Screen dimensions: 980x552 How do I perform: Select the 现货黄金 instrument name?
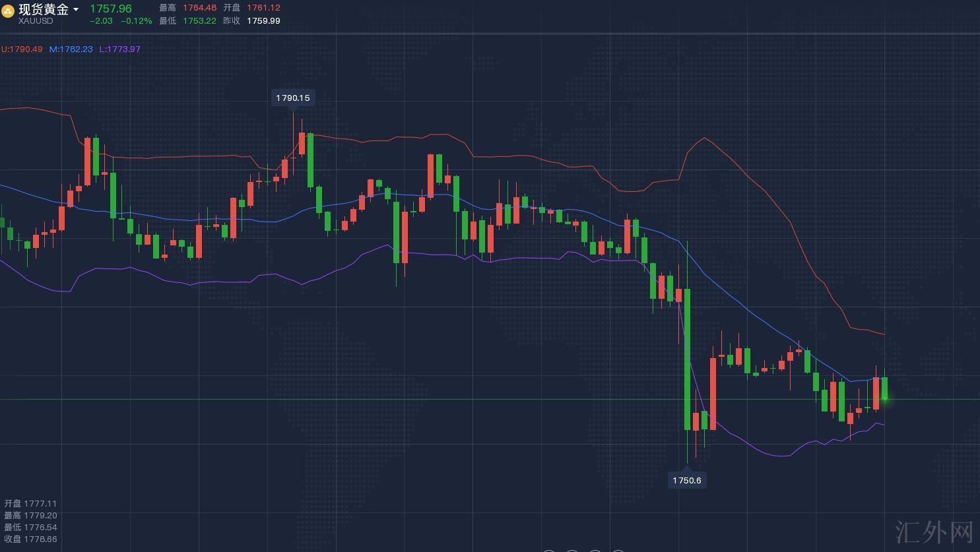coord(44,9)
